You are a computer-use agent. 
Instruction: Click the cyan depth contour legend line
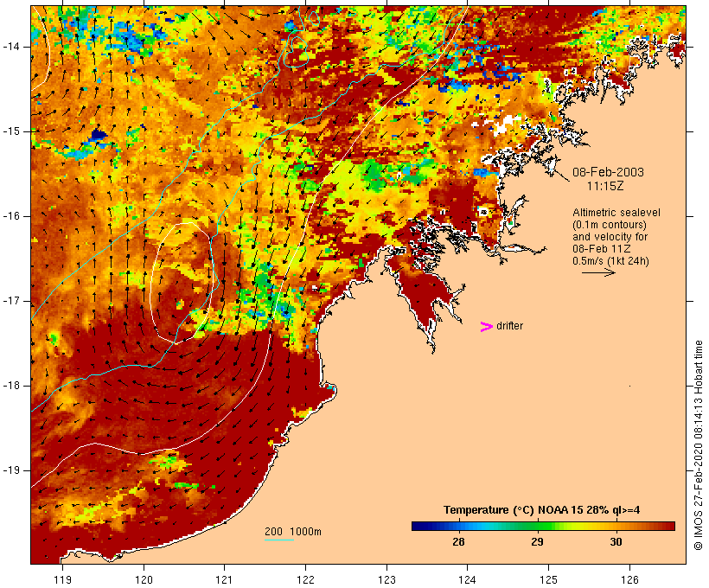[279, 540]
